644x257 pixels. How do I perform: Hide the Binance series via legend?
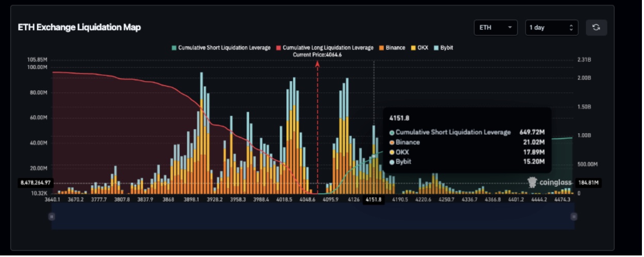click(392, 47)
